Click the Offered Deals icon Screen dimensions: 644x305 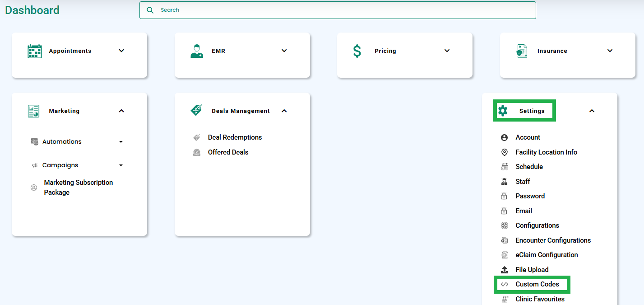pyautogui.click(x=197, y=152)
